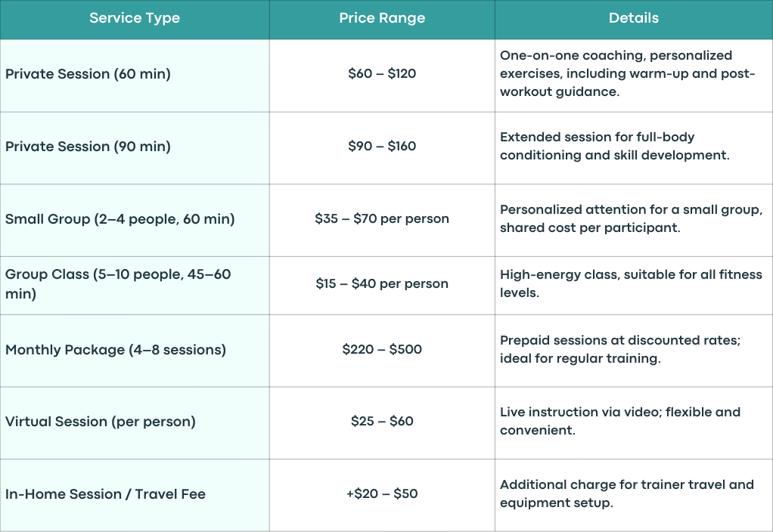Select the Virtual Session (per person) cell
The height and width of the screenshot is (532, 773).
coord(135,422)
